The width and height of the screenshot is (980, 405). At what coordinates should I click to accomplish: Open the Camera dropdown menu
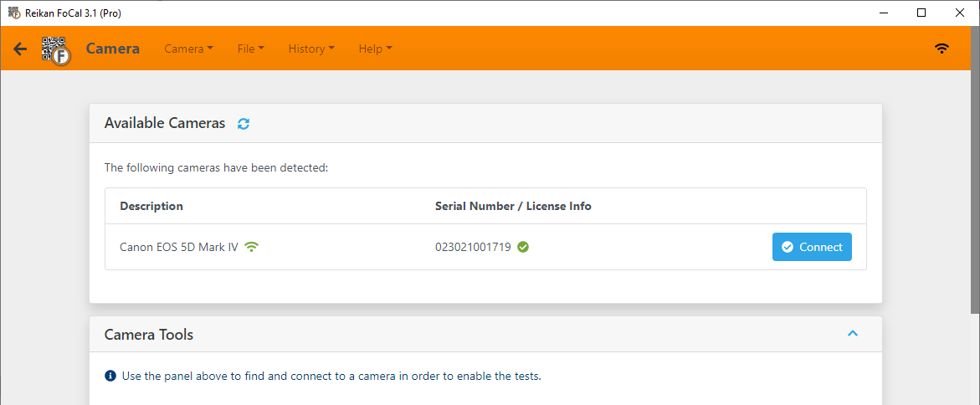(x=188, y=49)
